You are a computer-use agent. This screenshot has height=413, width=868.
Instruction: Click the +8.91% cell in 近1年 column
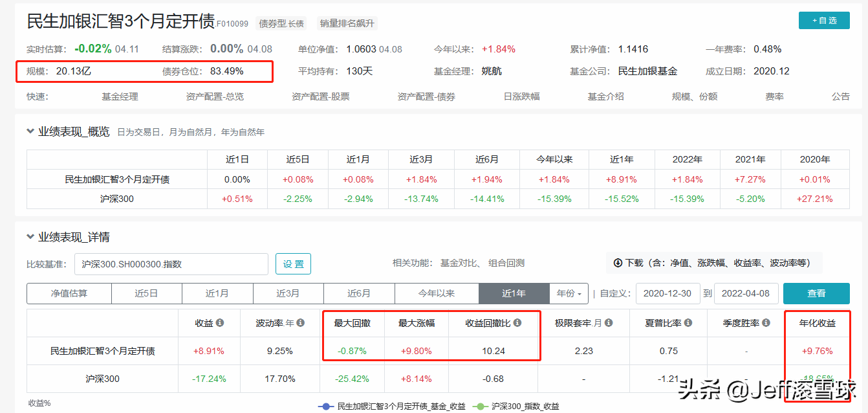click(x=621, y=179)
